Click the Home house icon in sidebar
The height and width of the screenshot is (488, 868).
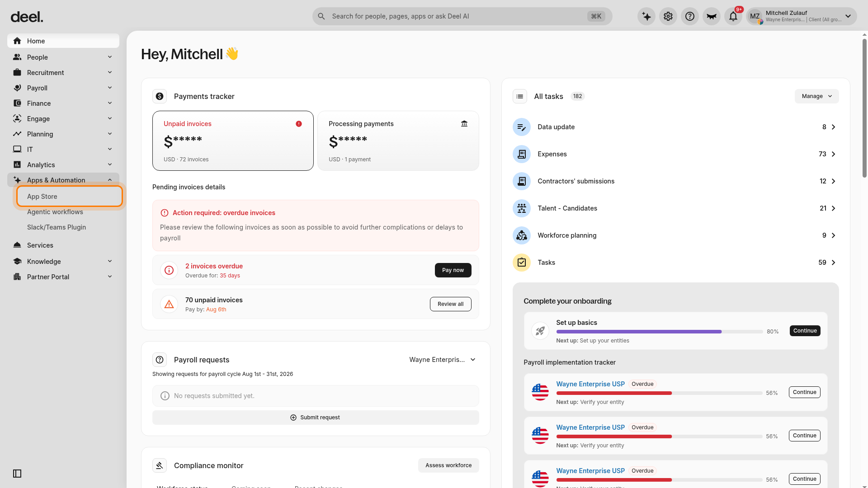click(17, 41)
